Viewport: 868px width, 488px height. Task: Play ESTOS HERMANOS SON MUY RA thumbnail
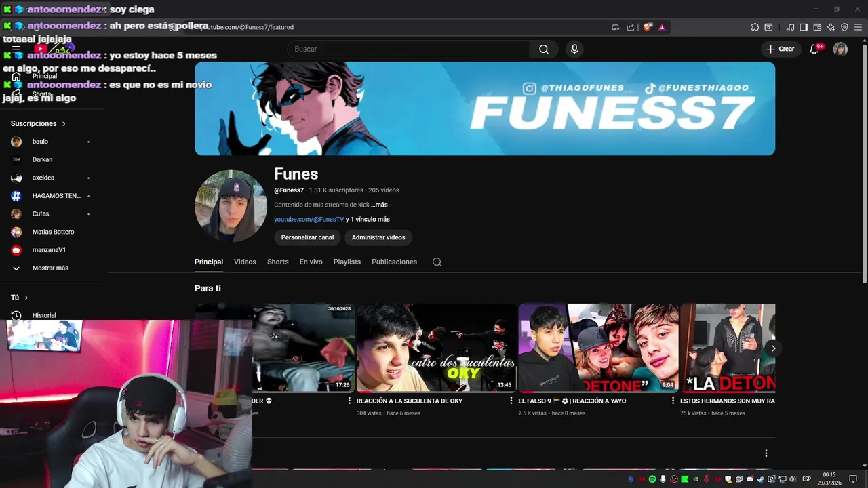(728, 348)
